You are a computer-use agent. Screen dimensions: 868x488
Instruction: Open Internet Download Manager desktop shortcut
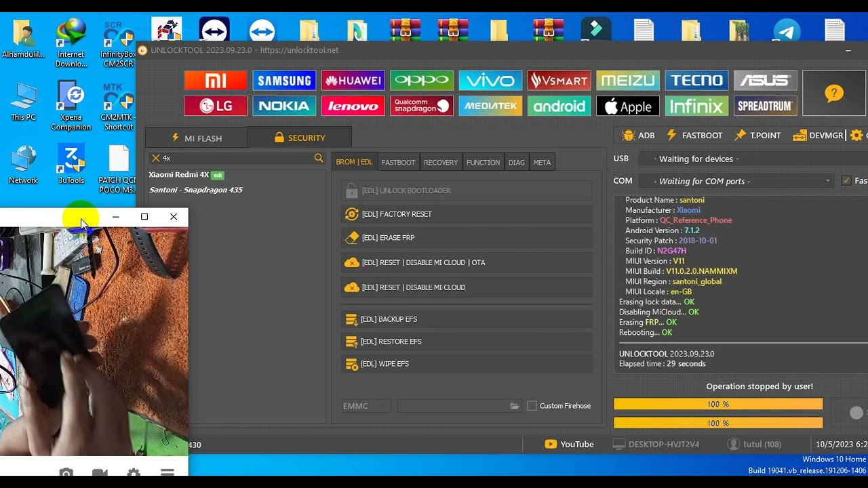[71, 41]
